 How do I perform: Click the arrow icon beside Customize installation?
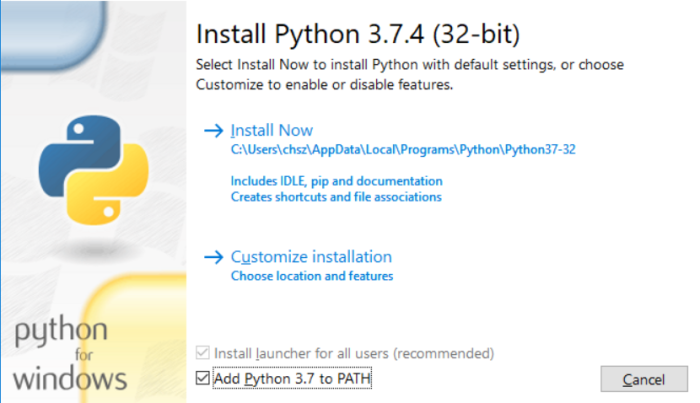tap(213, 257)
